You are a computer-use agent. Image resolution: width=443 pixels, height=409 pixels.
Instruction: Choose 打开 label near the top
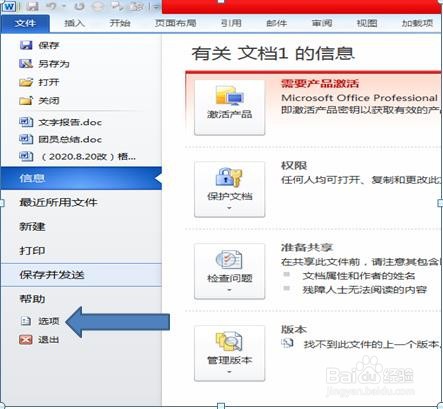point(49,82)
